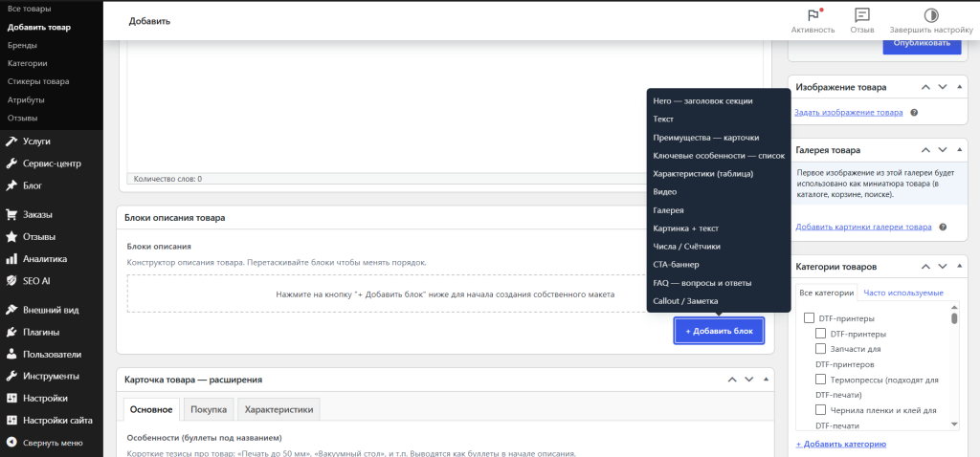Image resolution: width=980 pixels, height=457 pixels.
Task: Move Изображение товара panel down
Action: pos(943,87)
